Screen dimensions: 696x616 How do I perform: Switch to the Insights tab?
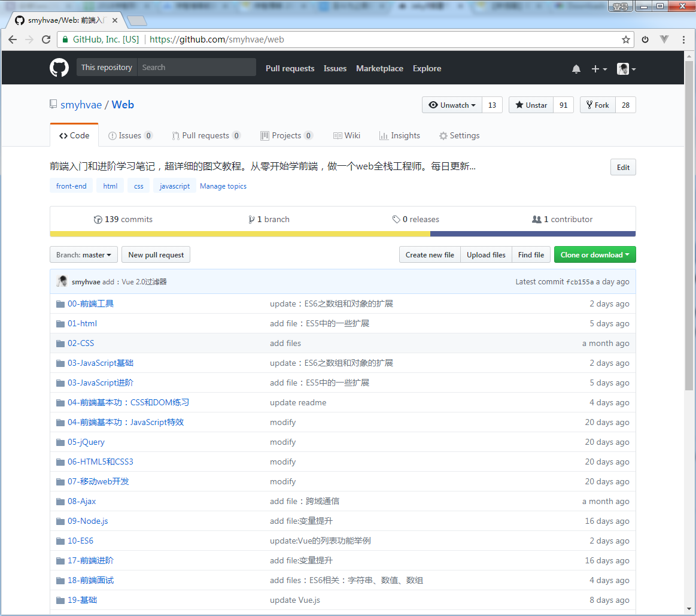click(400, 135)
